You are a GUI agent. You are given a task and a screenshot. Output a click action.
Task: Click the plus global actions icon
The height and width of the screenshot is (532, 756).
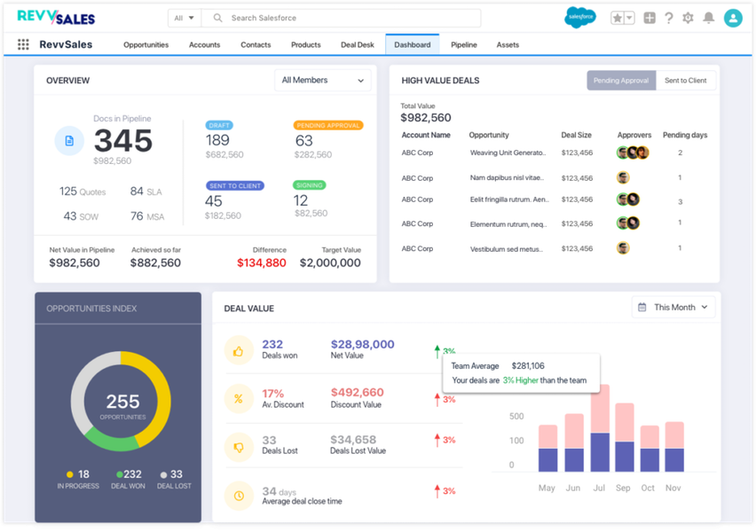pyautogui.click(x=650, y=18)
